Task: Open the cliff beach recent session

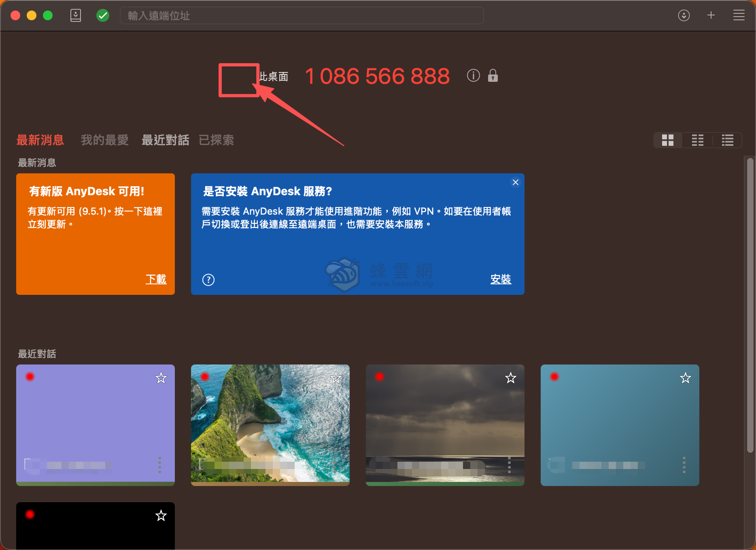Action: click(270, 425)
